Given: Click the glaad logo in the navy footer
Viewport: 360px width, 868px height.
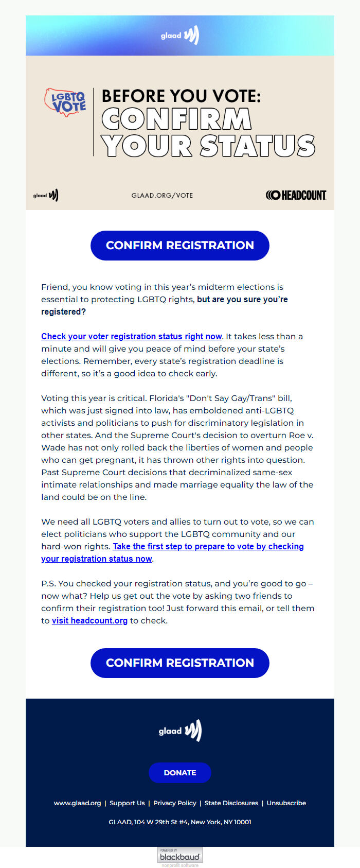Looking at the screenshot, I should pyautogui.click(x=180, y=730).
